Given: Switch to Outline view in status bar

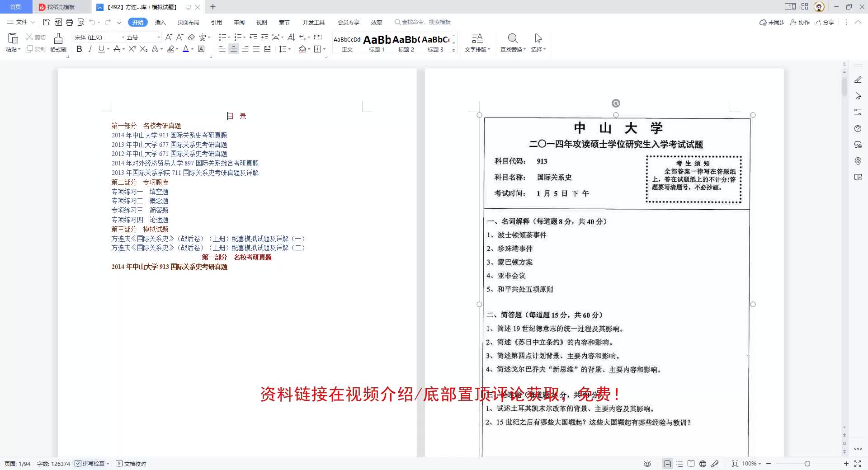Looking at the screenshot, I should click(679, 464).
